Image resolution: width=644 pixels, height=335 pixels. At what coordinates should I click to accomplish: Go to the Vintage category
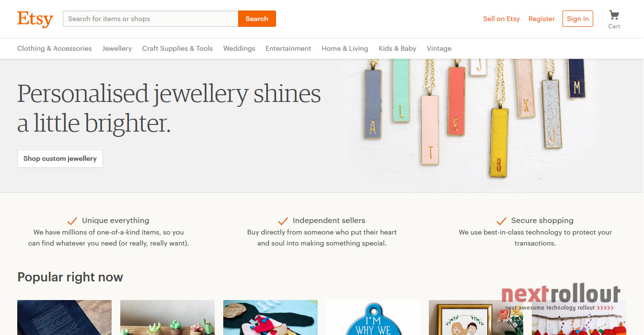tap(439, 48)
